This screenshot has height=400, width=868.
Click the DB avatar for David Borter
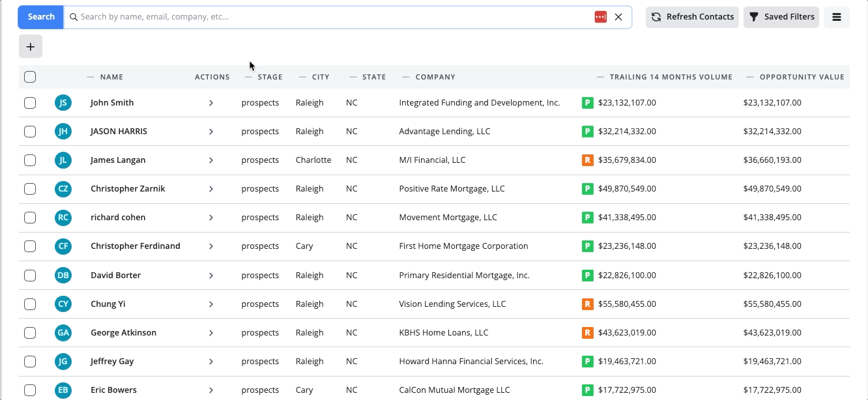tap(63, 275)
